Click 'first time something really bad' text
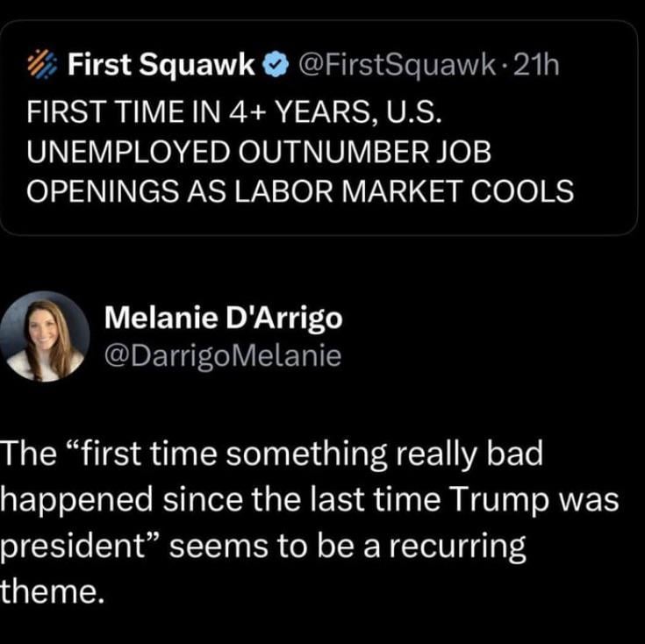645x644 pixels. tap(312, 454)
